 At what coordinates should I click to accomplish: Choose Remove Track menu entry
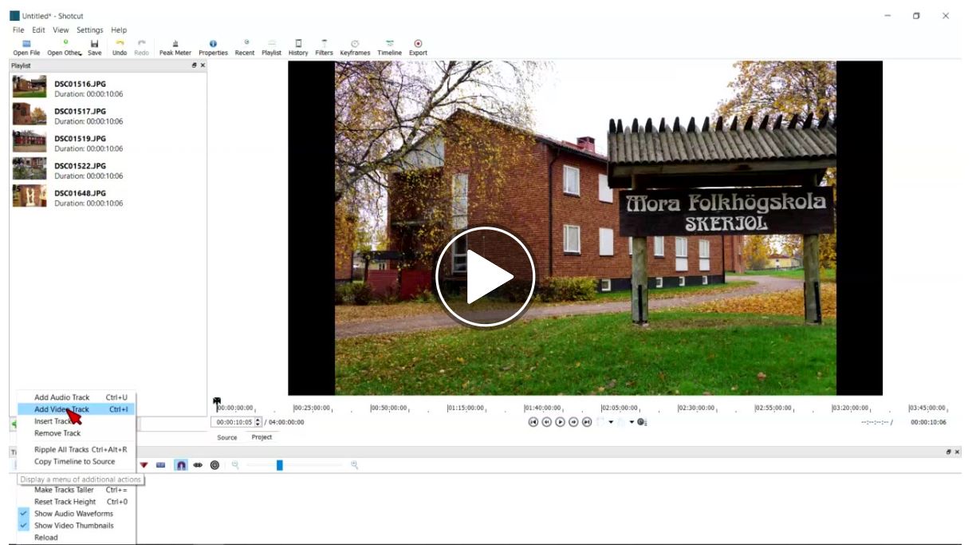click(76, 433)
